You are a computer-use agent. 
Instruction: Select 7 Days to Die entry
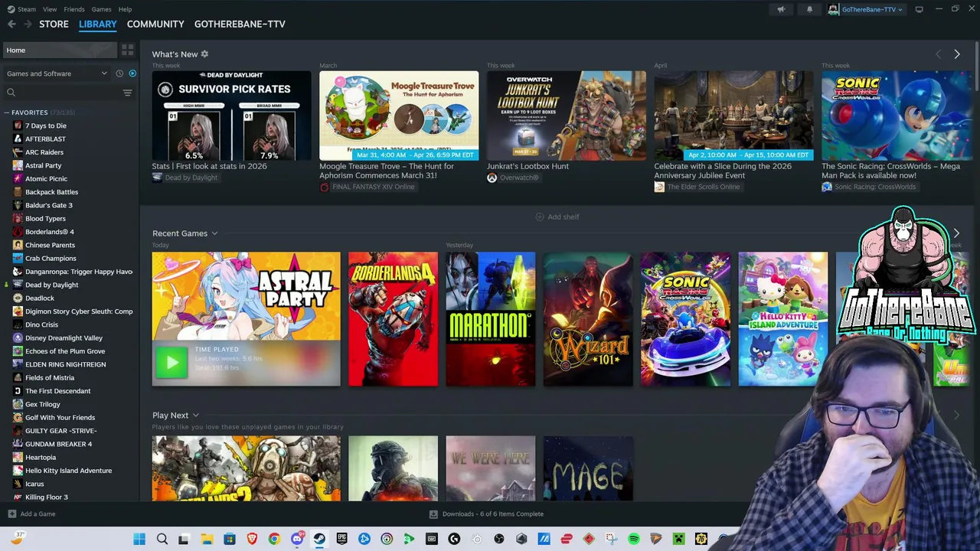coord(46,126)
